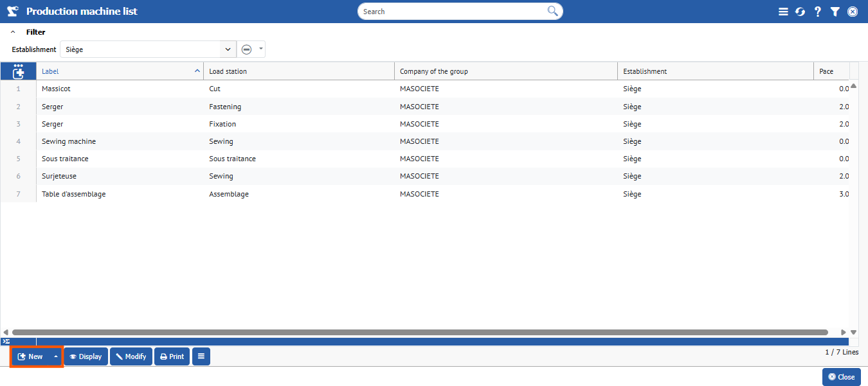Open the help question mark icon
Image resolution: width=868 pixels, height=386 pixels.
[817, 12]
